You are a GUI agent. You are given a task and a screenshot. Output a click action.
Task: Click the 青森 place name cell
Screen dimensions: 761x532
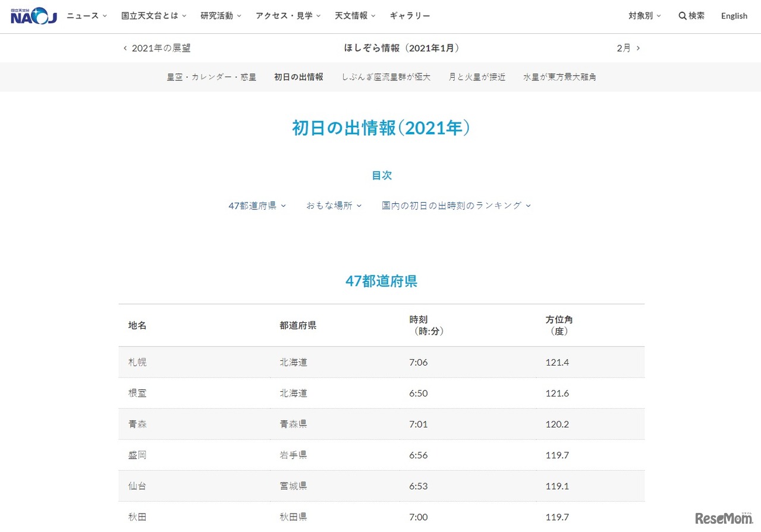137,424
